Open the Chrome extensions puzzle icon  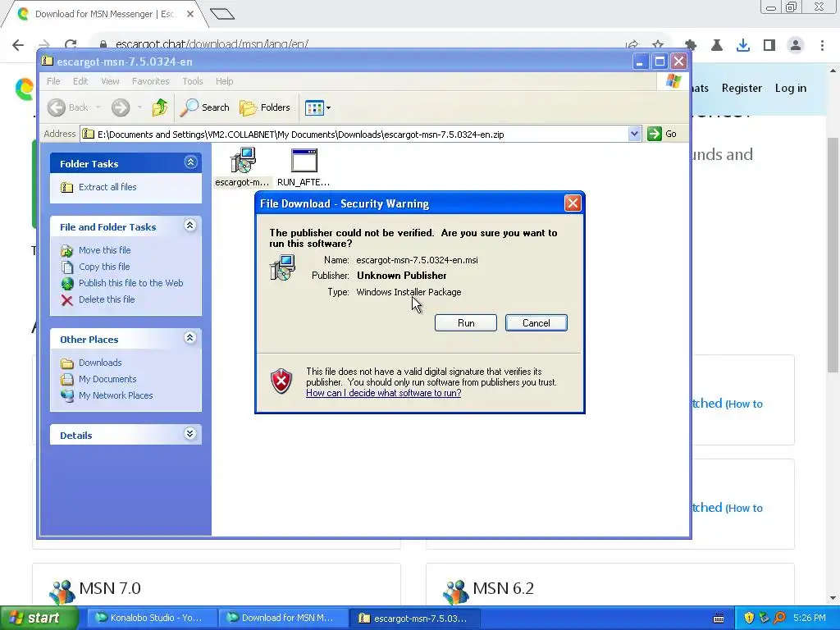(691, 45)
